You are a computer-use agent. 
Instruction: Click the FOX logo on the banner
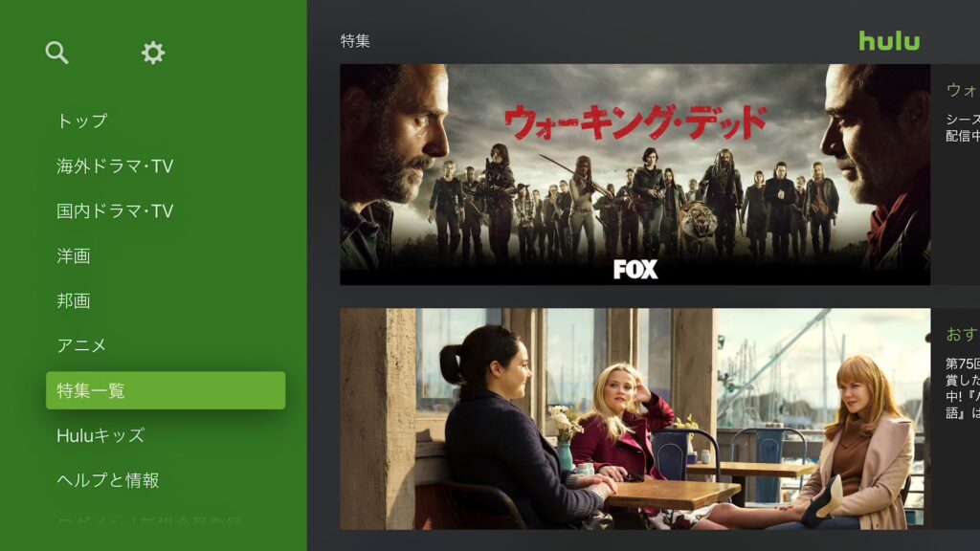point(635,269)
